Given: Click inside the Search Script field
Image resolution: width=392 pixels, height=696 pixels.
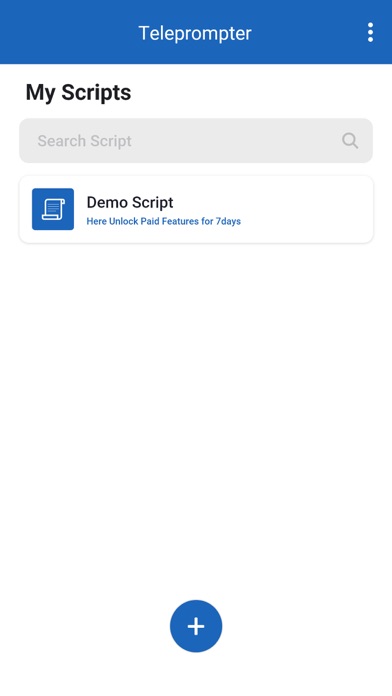Looking at the screenshot, I should coord(196,141).
